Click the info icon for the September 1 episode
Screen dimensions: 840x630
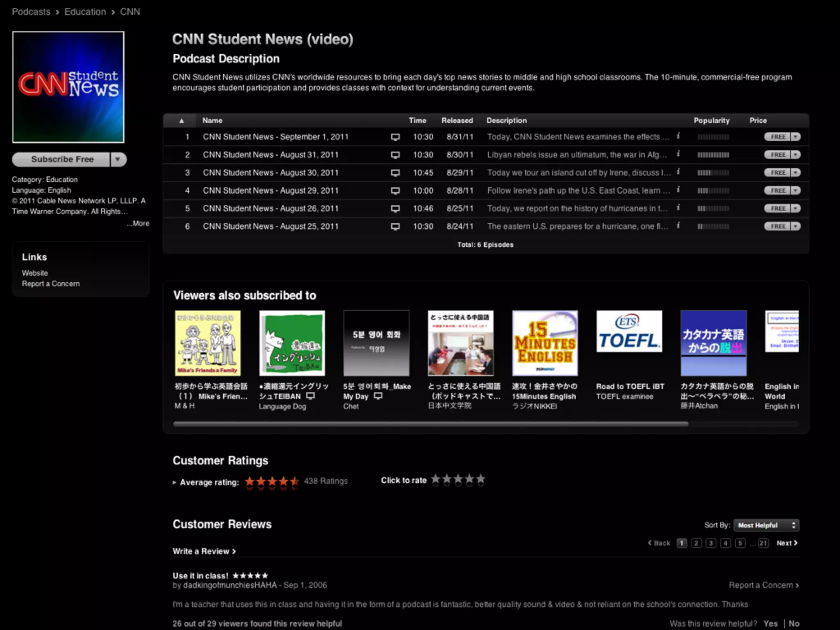(x=678, y=136)
